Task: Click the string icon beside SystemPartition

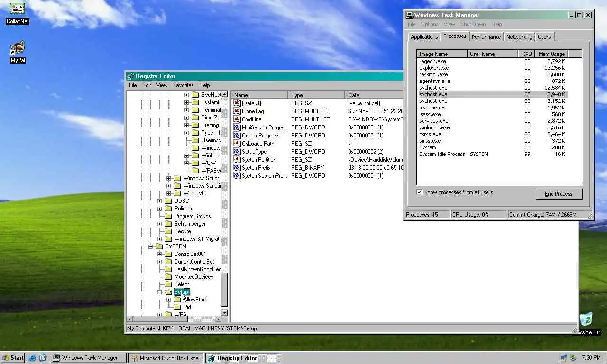Action: [x=237, y=160]
